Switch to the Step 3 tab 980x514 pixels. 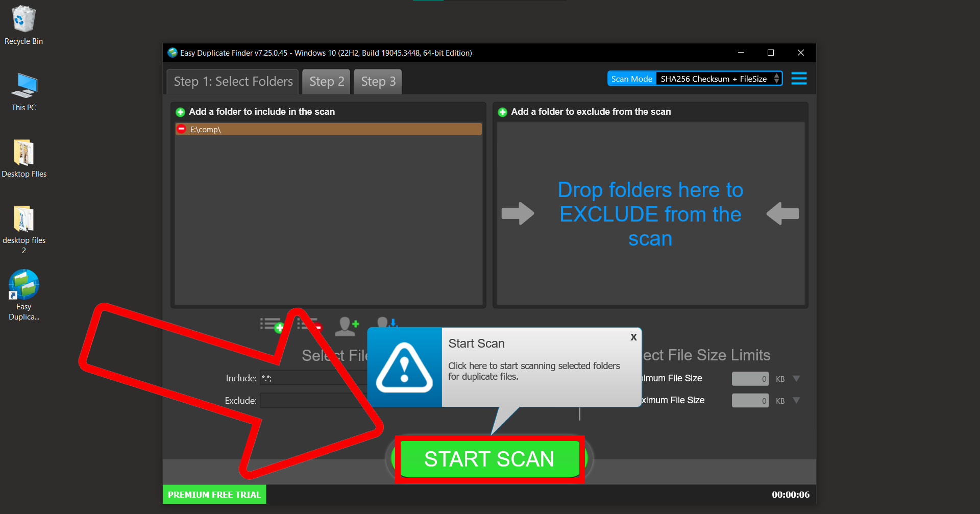(377, 81)
